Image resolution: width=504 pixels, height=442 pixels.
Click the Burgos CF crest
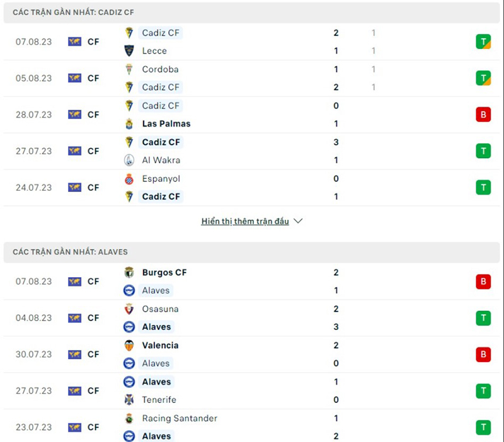pos(129,272)
